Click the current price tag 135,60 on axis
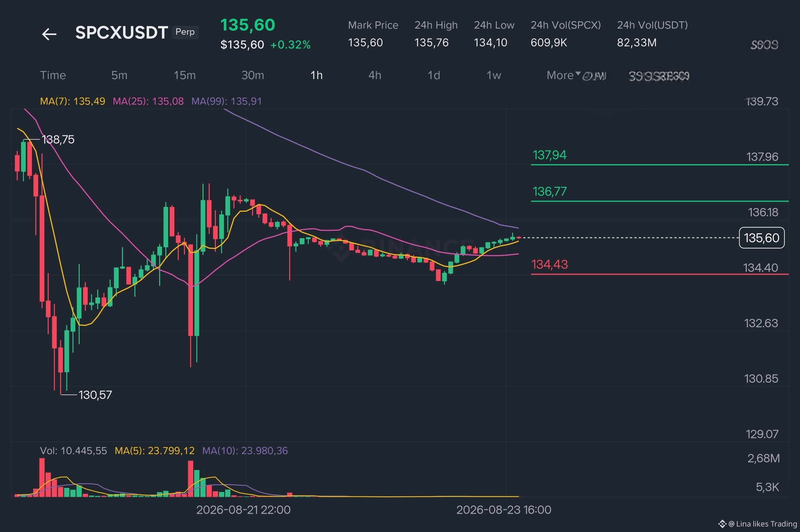 tap(762, 238)
